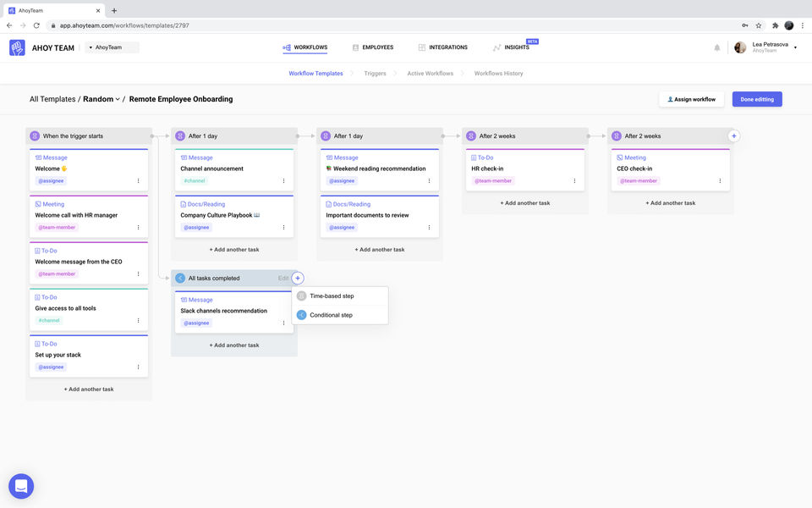Go to Workflow Templates sub-tab
The image size is (812, 508).
tap(315, 74)
